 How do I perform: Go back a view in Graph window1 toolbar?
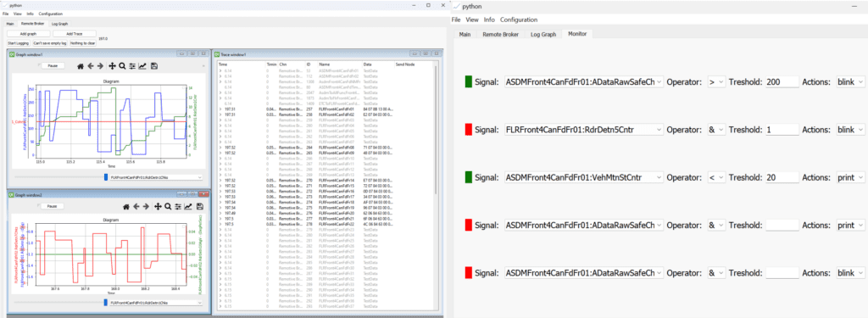(x=90, y=66)
